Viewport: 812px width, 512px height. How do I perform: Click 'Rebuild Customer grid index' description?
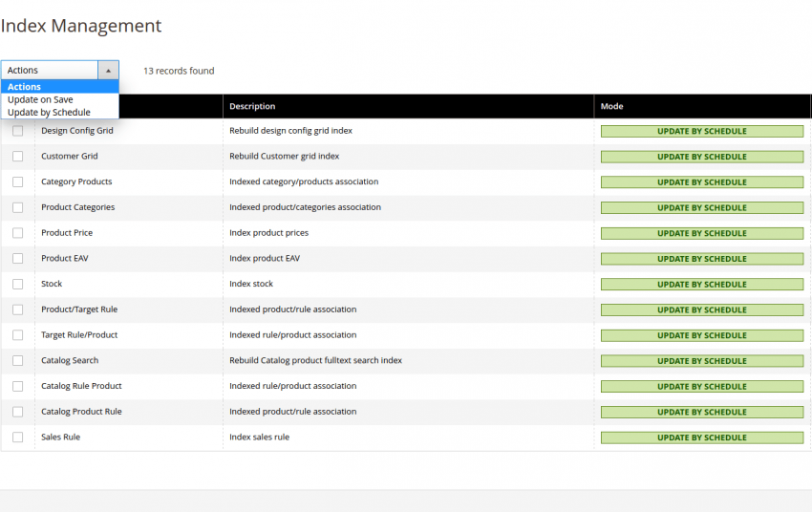(285, 156)
